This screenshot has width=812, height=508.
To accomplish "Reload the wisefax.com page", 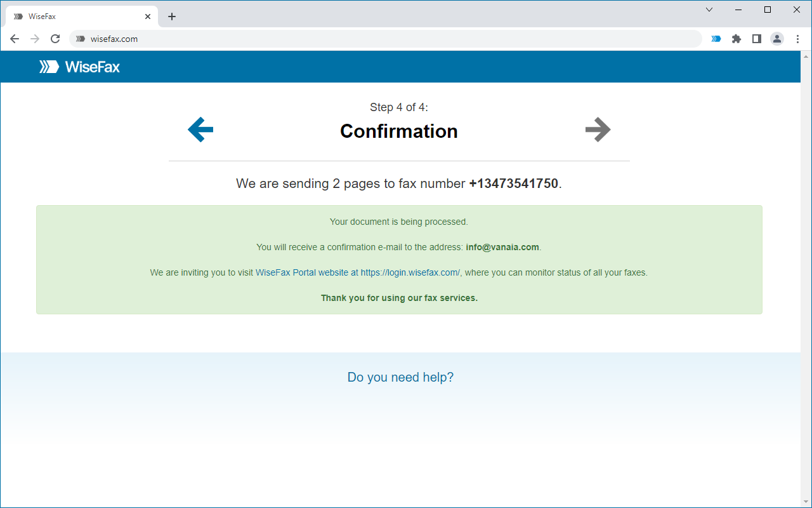I will [x=55, y=39].
